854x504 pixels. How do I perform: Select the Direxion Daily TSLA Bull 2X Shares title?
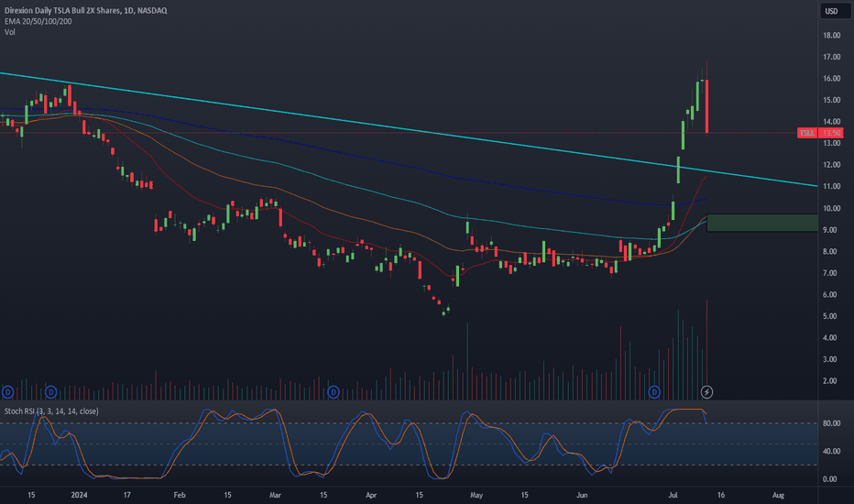coord(85,10)
